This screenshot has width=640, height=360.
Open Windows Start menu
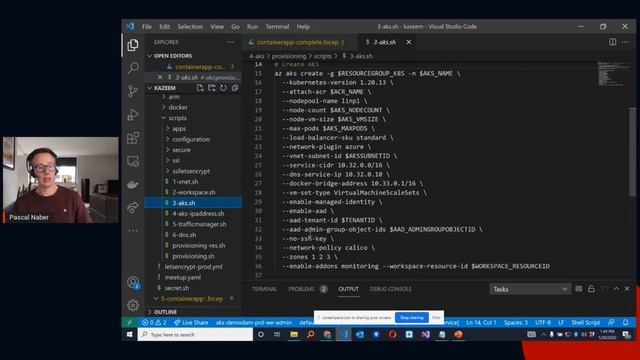(x=129, y=334)
